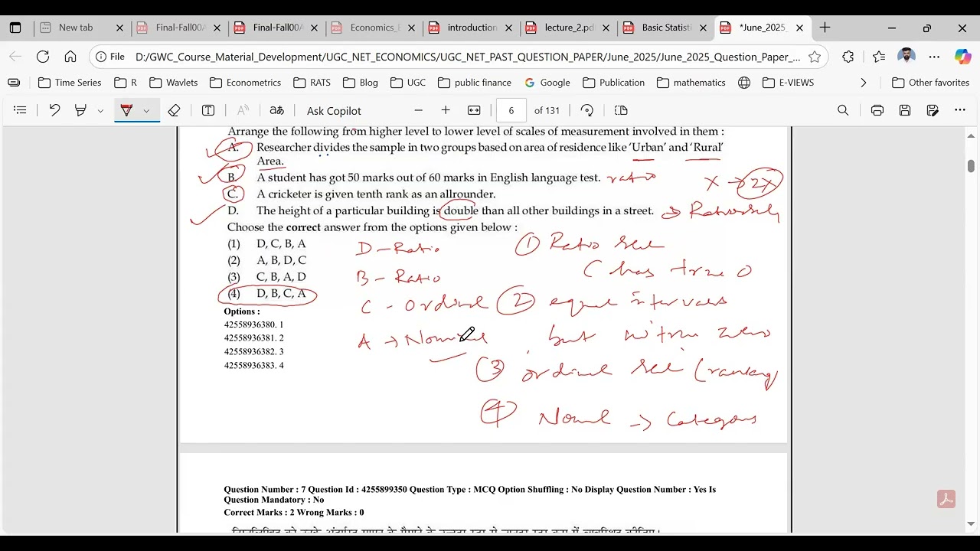Click the Rotate icon
This screenshot has width=980, height=551.
coord(587,110)
